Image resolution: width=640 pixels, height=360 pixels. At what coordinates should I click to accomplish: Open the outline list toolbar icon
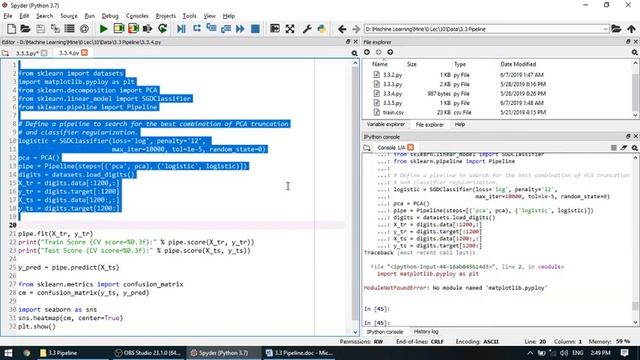(x=70, y=29)
